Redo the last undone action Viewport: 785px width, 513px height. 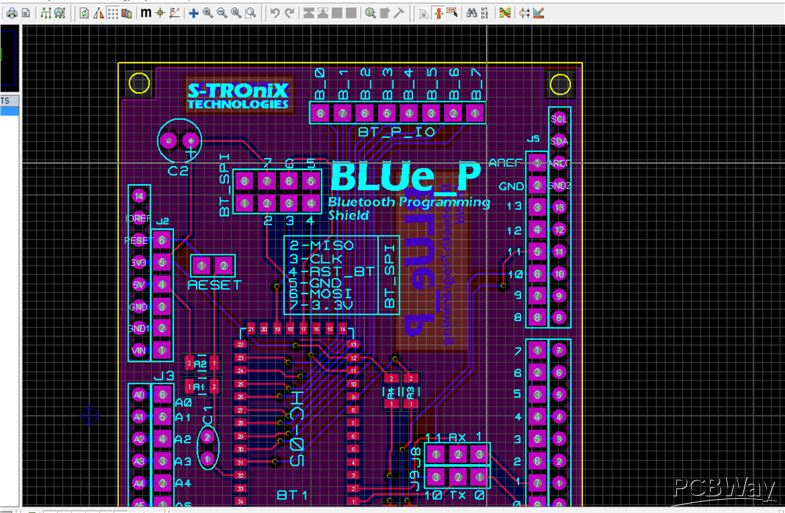[x=289, y=13]
